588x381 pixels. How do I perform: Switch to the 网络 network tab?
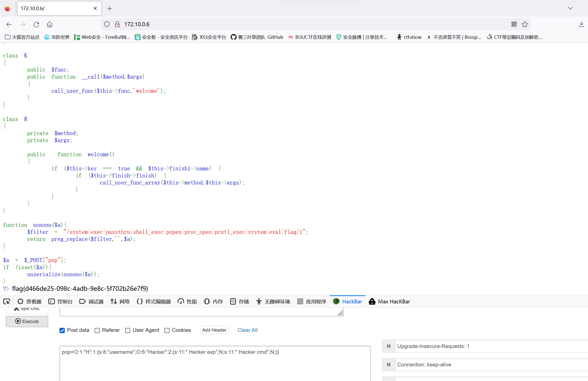(x=120, y=301)
